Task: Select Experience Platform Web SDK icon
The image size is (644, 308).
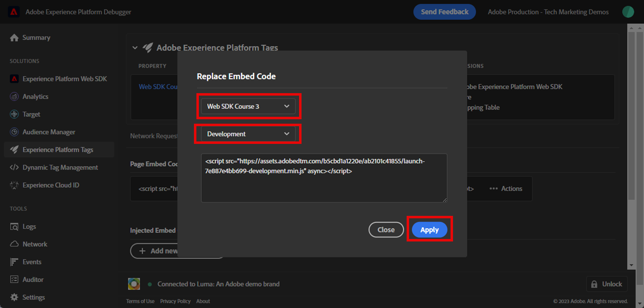Action: 14,79
